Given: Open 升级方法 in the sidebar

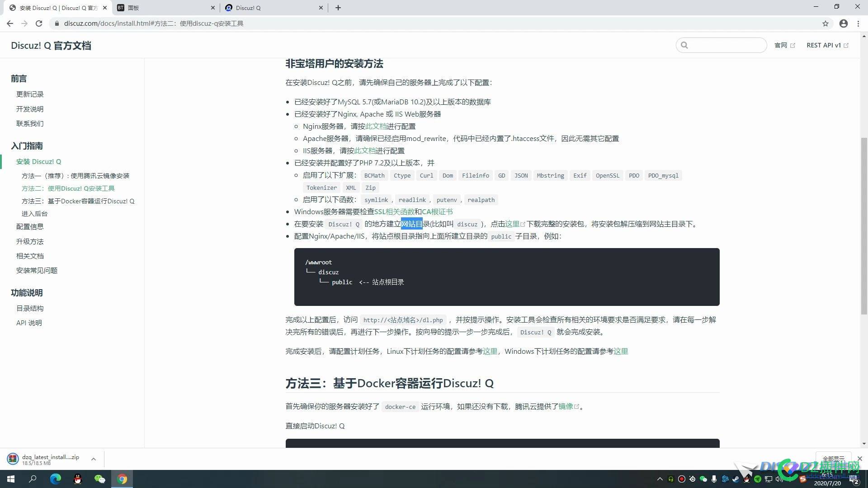Looking at the screenshot, I should tap(30, 241).
